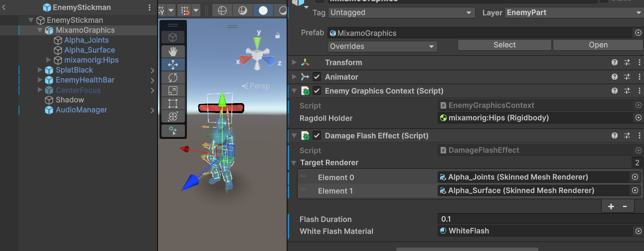Expand the Transform component
The image size is (644, 251).
(294, 63)
